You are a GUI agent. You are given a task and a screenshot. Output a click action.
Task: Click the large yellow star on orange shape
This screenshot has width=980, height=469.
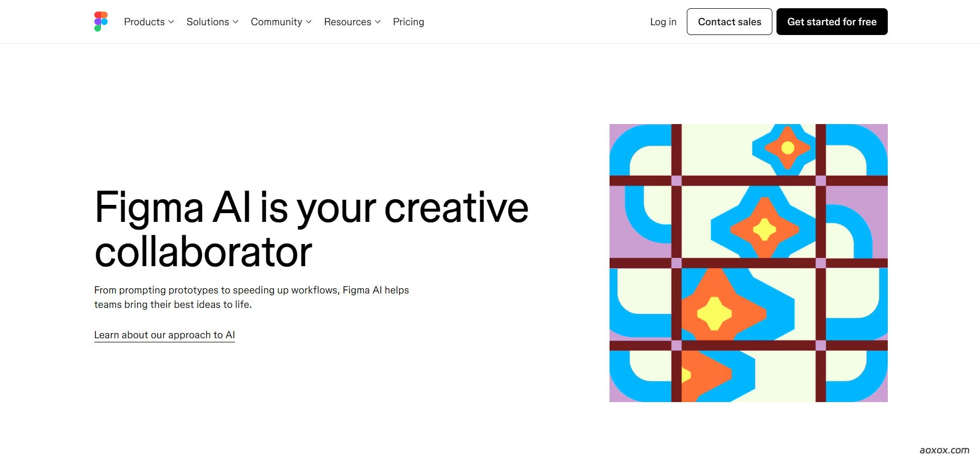(714, 313)
